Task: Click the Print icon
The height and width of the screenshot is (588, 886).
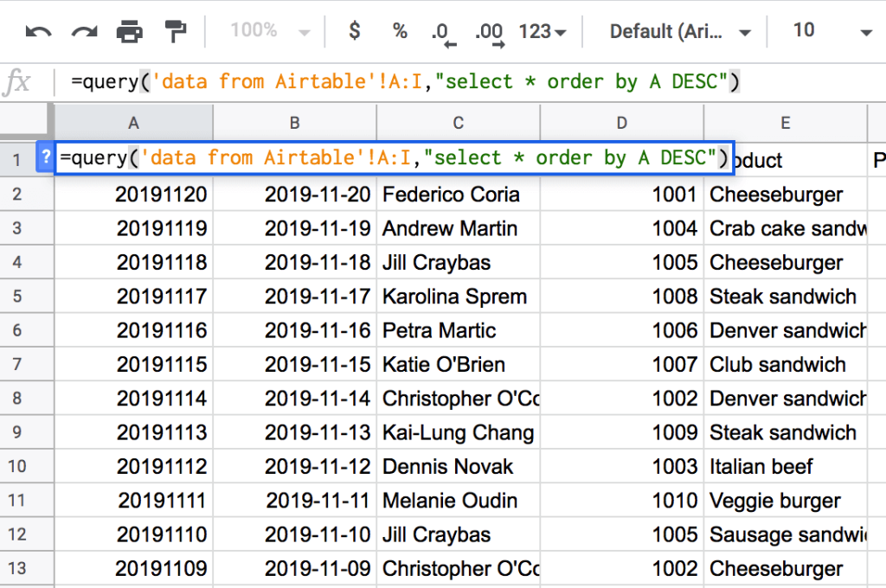Action: [130, 32]
